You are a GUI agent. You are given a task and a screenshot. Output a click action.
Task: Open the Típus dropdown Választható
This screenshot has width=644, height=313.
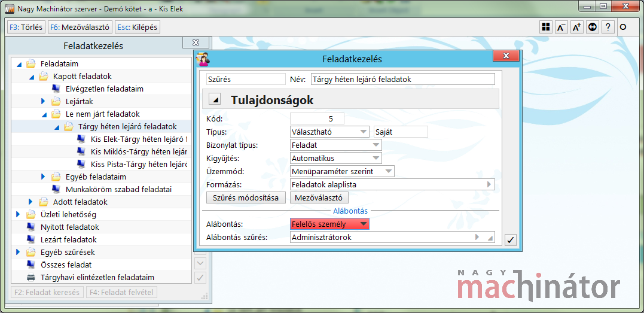329,132
